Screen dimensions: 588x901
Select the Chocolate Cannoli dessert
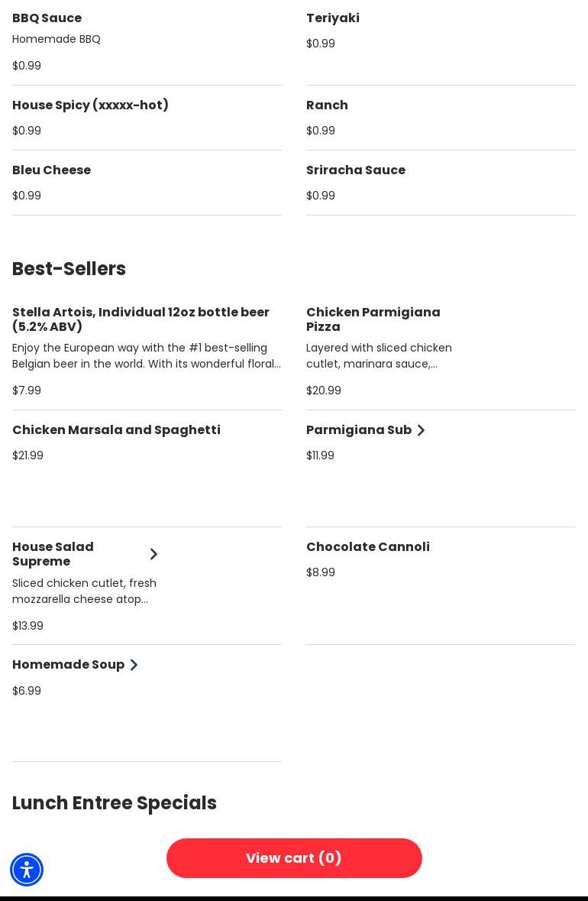pyautogui.click(x=368, y=547)
